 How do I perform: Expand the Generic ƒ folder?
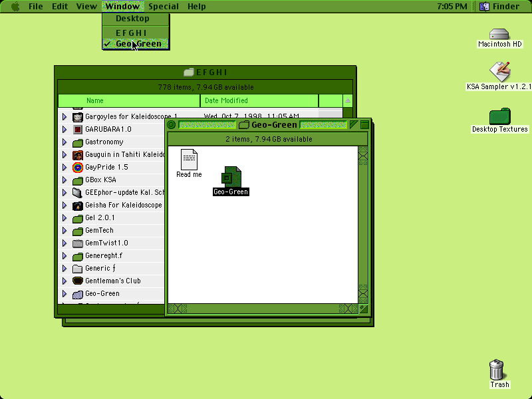[65, 269]
